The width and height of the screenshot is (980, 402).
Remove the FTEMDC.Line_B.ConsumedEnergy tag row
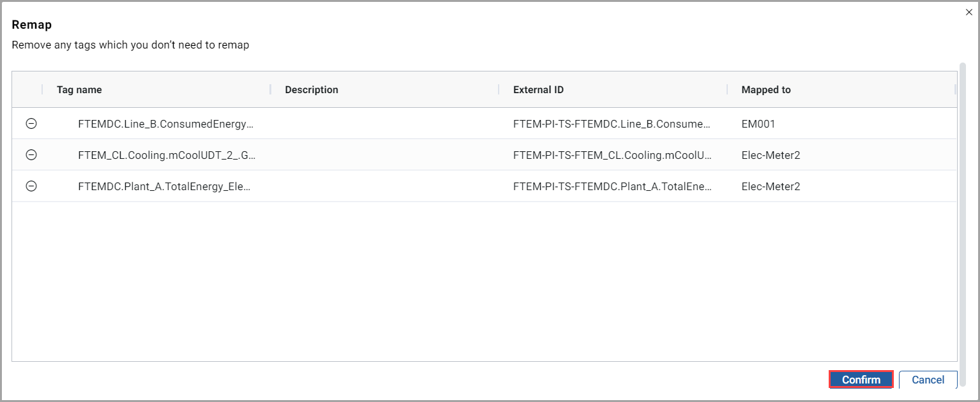click(31, 124)
